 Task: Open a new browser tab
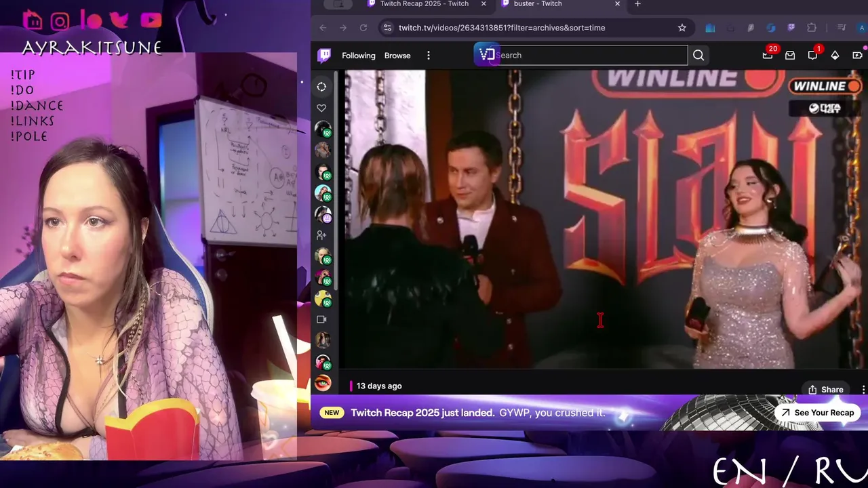(637, 4)
